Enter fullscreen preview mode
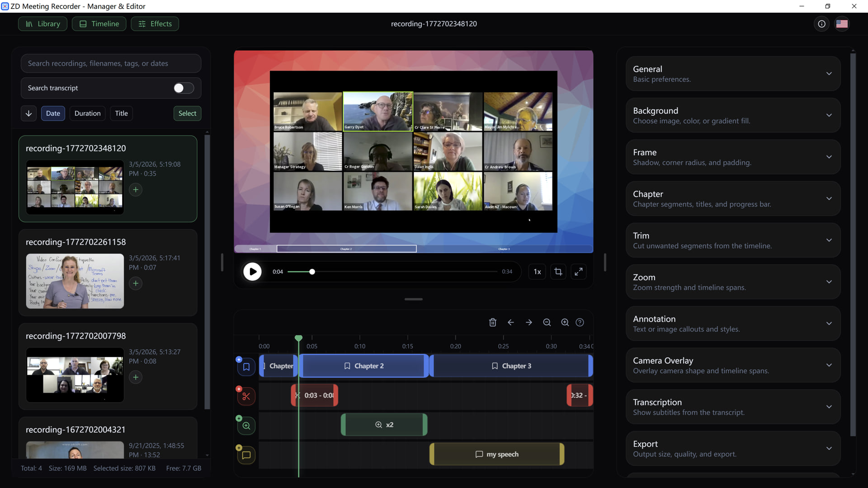Viewport: 868px width, 488px height. tap(579, 272)
